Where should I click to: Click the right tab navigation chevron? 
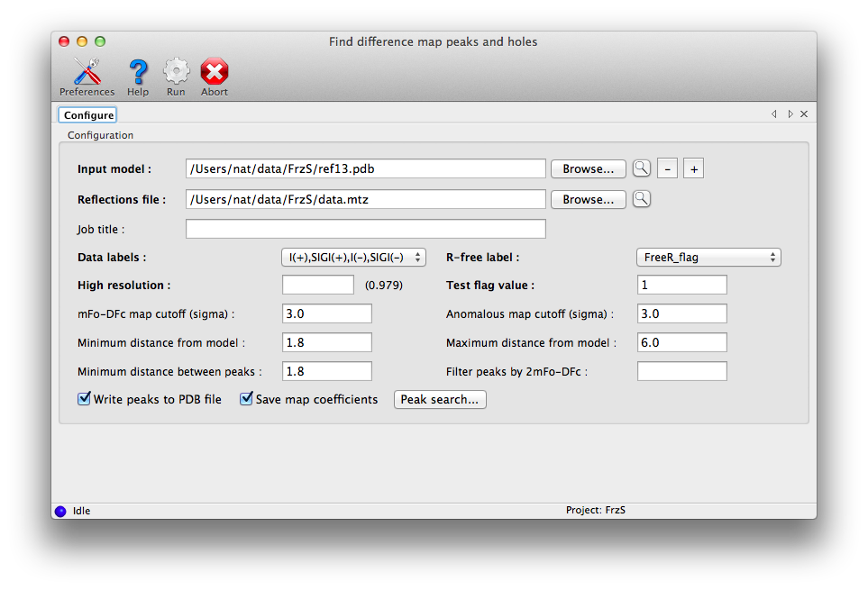790,113
